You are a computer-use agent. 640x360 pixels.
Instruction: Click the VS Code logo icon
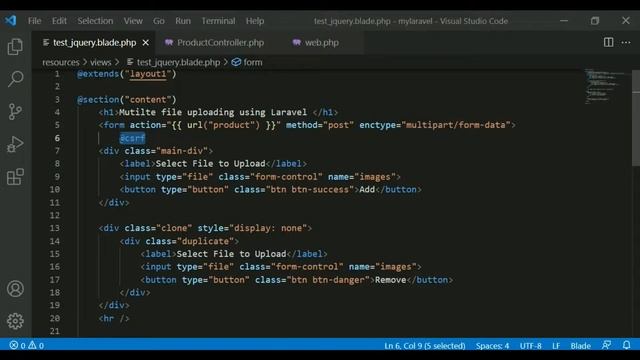(11, 20)
